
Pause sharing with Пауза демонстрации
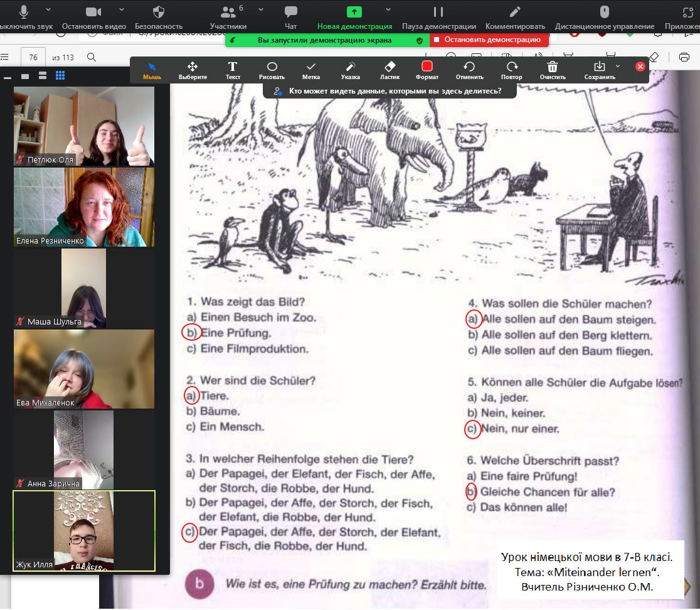[438, 16]
